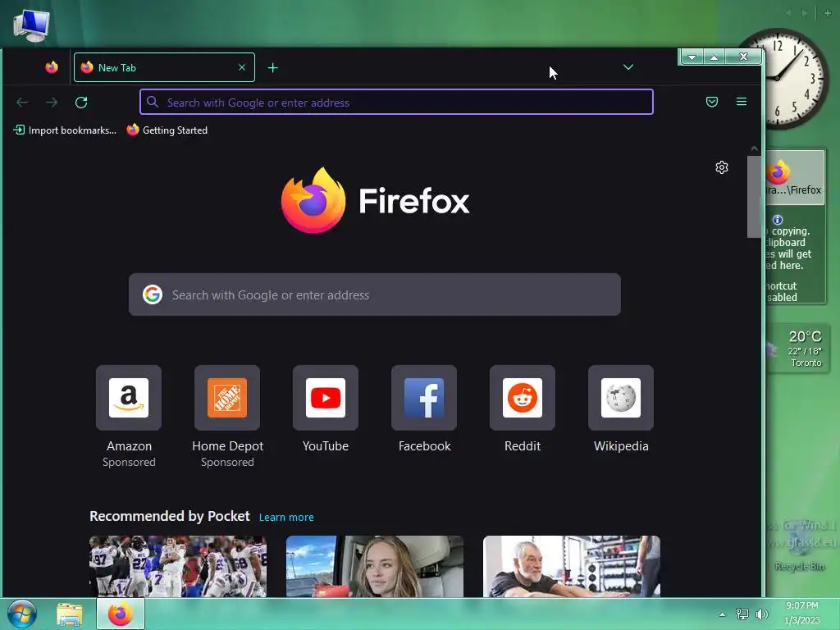This screenshot has width=840, height=630.
Task: Go forward one page
Action: [x=52, y=103]
